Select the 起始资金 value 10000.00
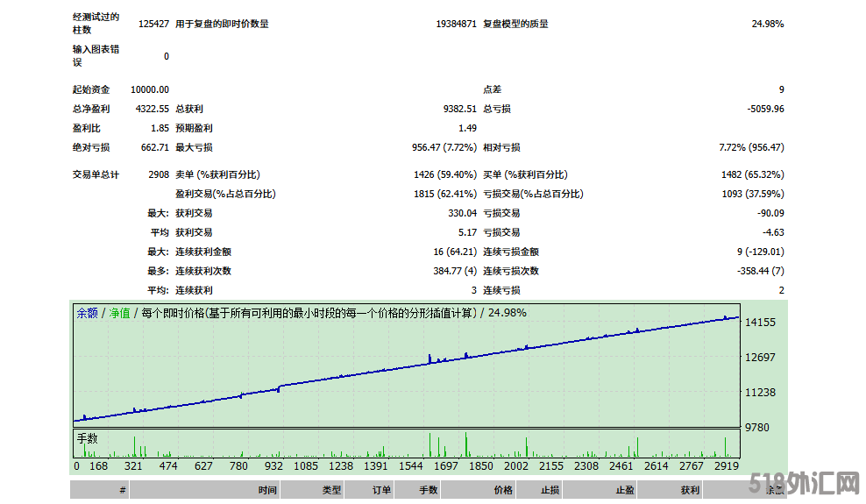The image size is (866, 504). [x=150, y=89]
